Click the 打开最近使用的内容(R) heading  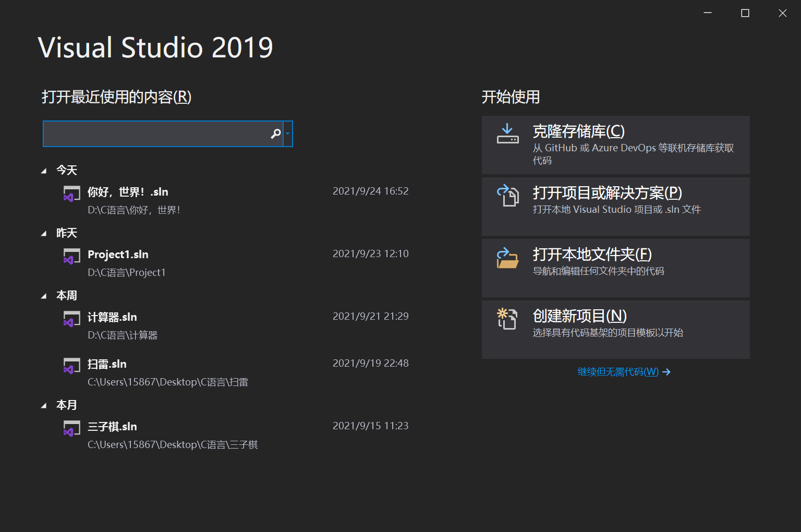point(117,97)
